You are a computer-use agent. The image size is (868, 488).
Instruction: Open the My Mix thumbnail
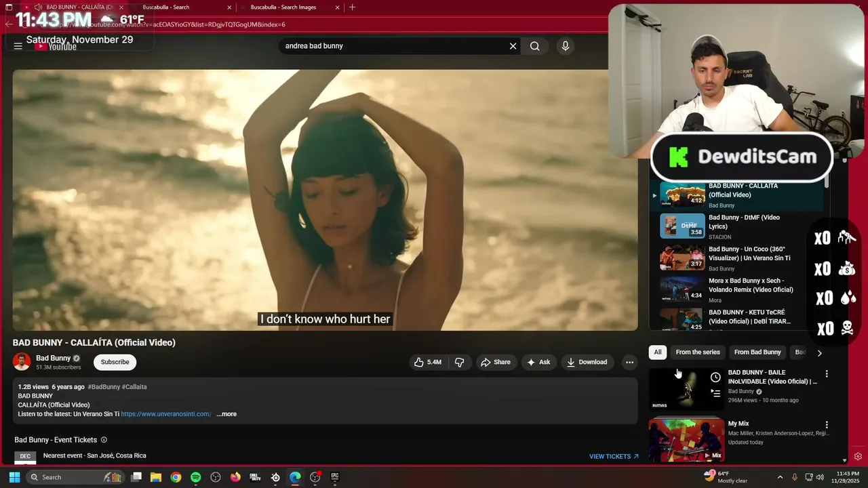[686, 441]
